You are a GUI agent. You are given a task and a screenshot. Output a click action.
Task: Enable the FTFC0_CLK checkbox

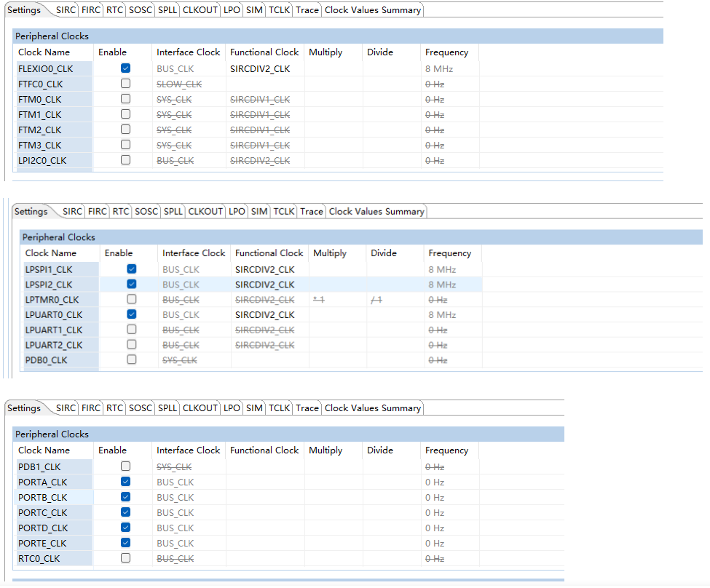[125, 84]
